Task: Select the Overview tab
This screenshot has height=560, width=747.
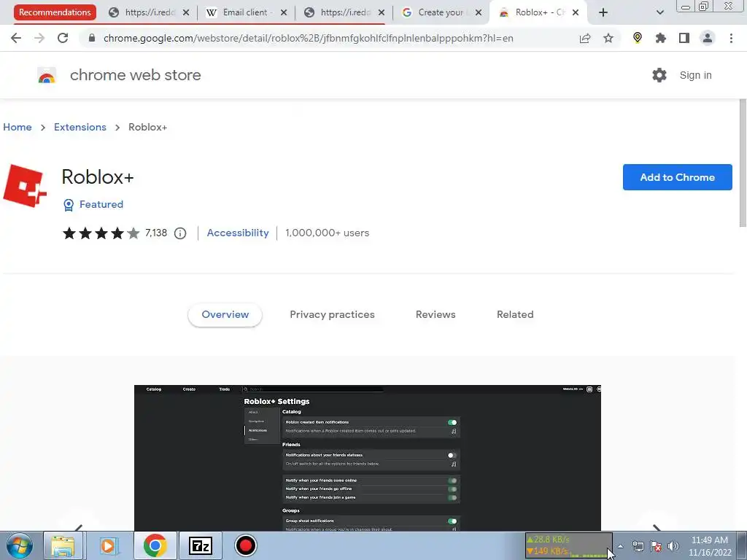Action: (x=225, y=315)
